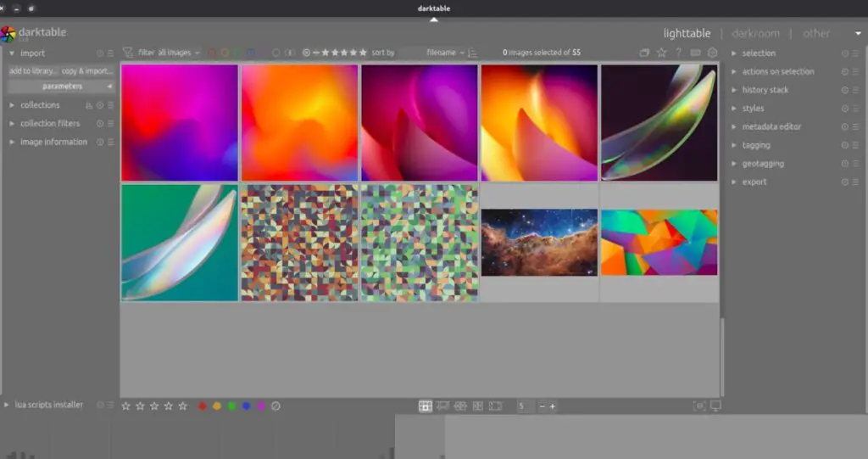Apply green color label in bottom bar
This screenshot has width=868, height=459.
click(232, 406)
